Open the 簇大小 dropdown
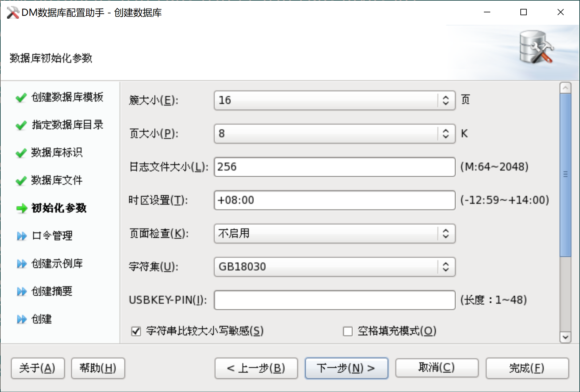The height and width of the screenshot is (392, 580). (x=446, y=100)
